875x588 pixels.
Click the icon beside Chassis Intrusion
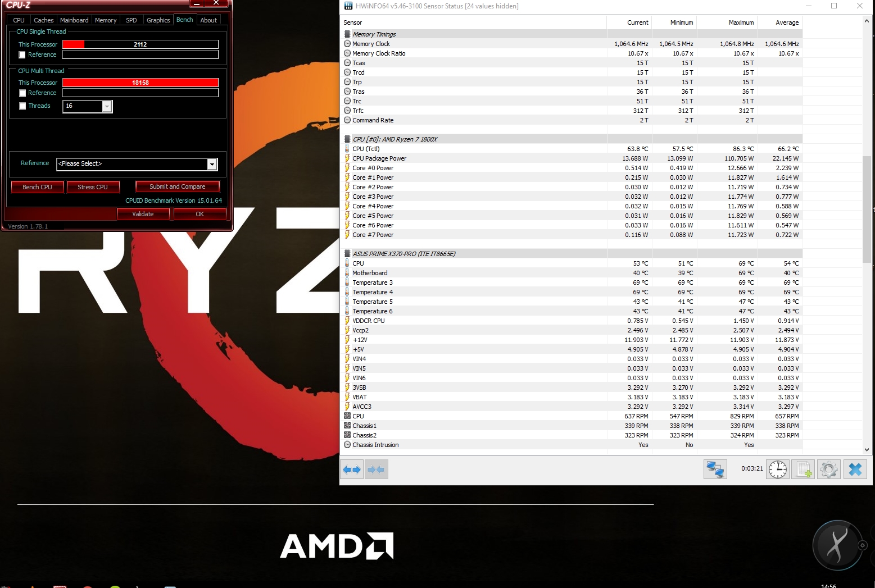tap(347, 445)
